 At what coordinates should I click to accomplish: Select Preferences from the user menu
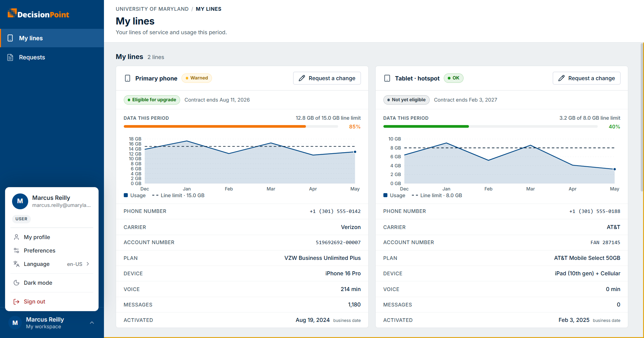[x=52, y=250]
